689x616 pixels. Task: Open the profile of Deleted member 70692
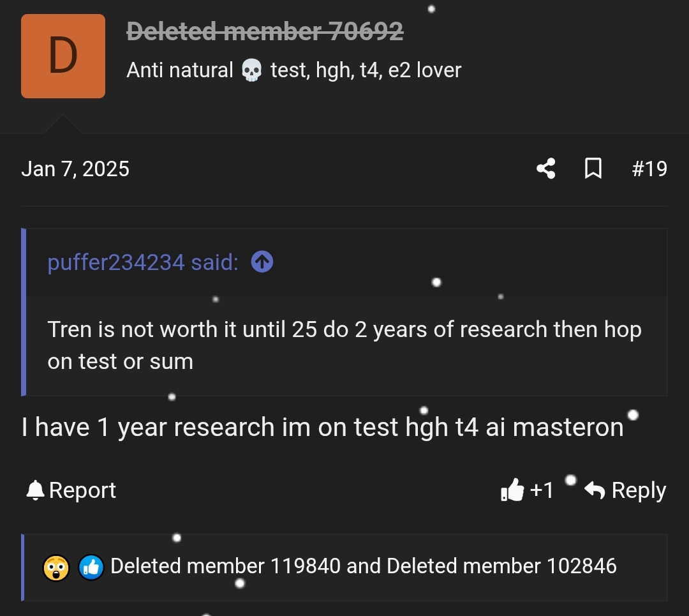[x=265, y=32]
